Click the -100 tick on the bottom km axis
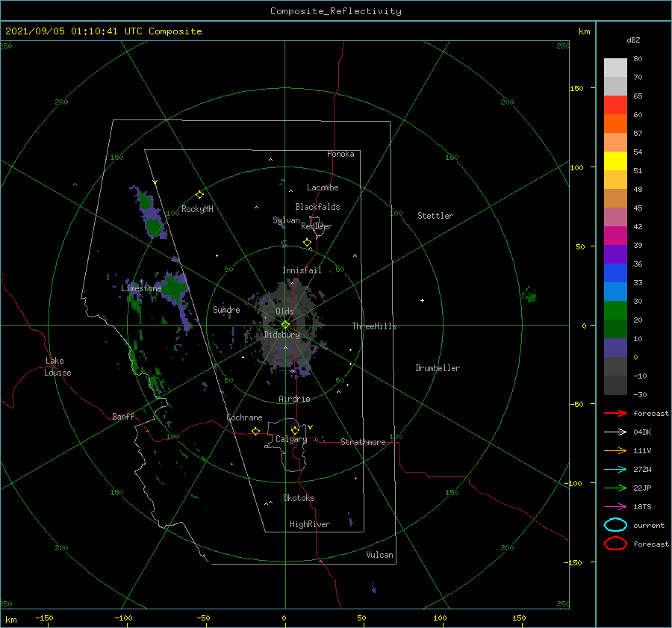 click(123, 618)
